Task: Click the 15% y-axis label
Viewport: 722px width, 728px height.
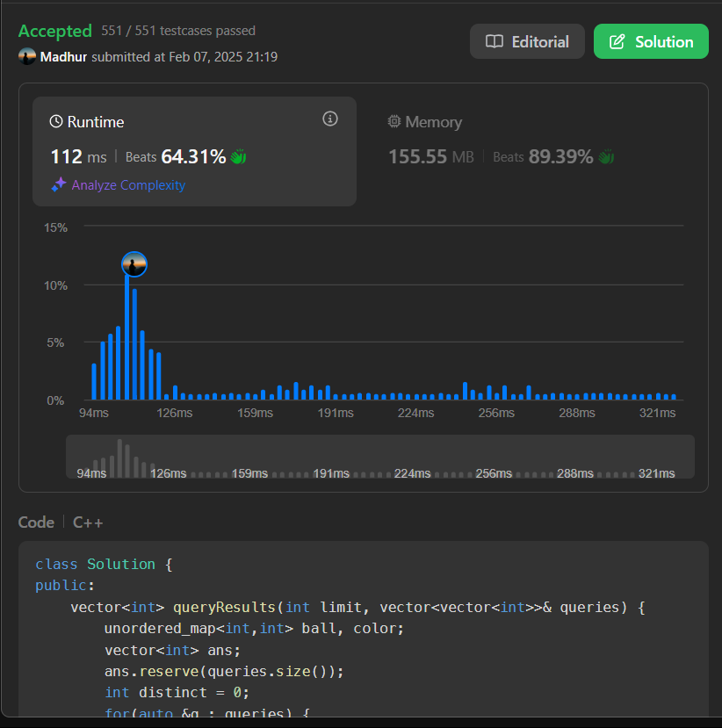Action: [55, 228]
